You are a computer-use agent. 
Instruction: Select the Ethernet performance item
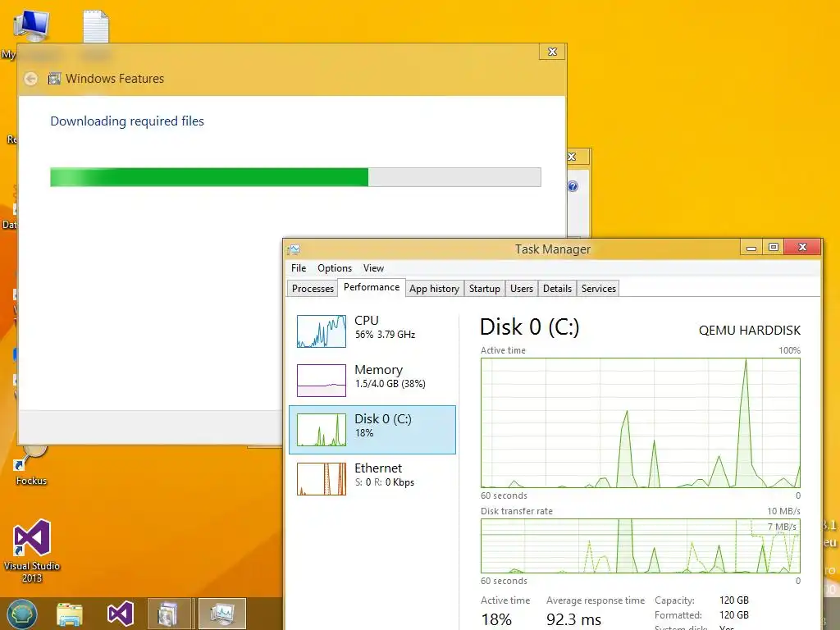(x=372, y=478)
